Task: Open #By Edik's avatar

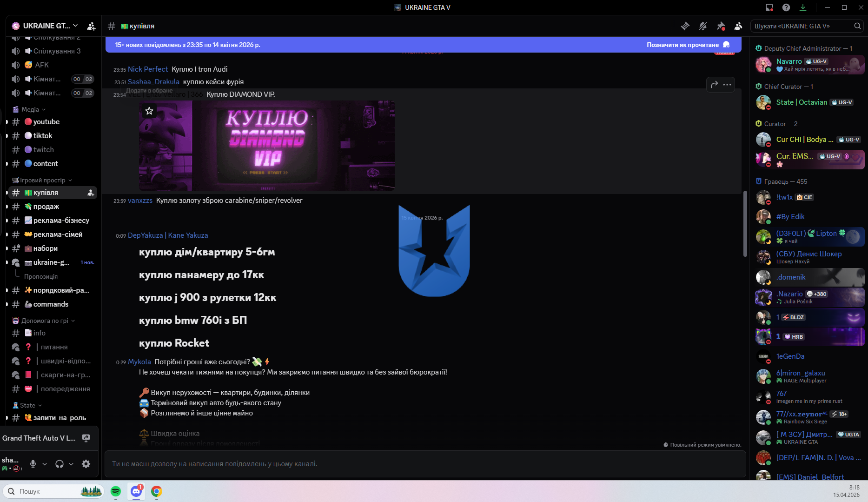Action: (x=763, y=217)
